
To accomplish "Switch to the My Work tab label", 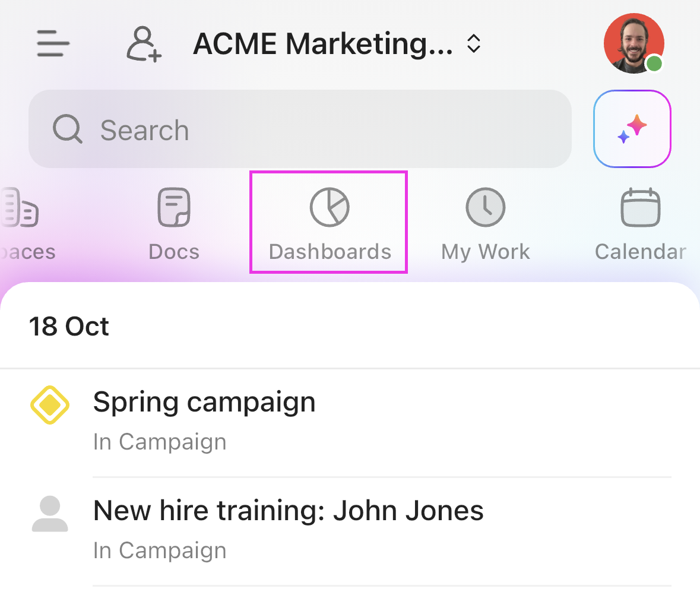I will pyautogui.click(x=485, y=252).
